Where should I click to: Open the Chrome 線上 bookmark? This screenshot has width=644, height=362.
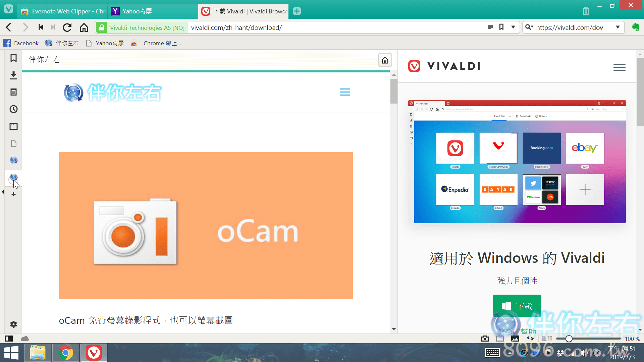(x=156, y=43)
